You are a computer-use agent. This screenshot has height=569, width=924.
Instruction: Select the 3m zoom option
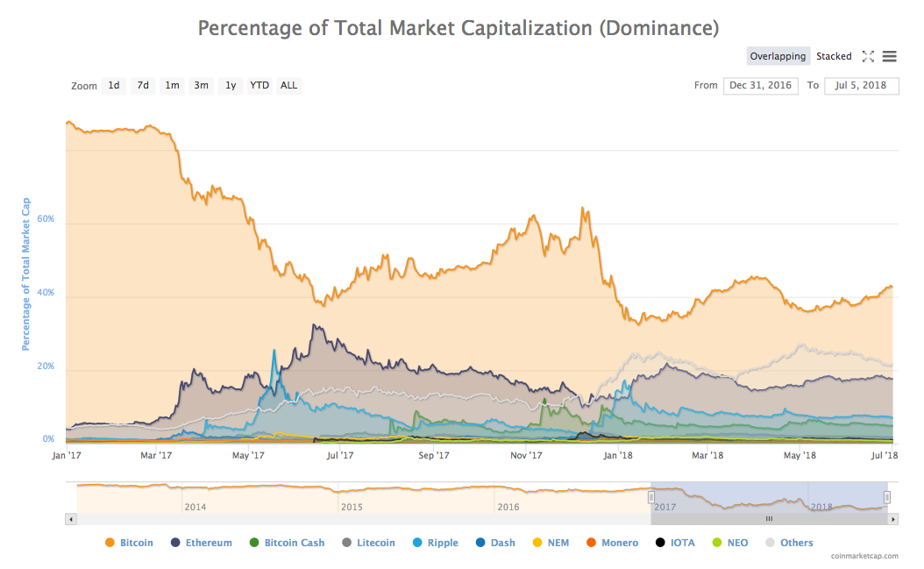point(201,86)
